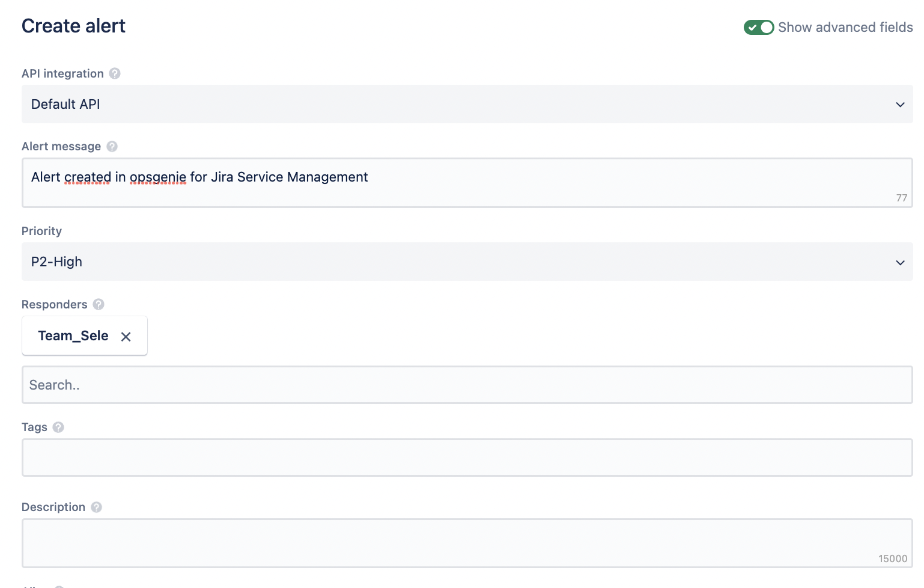
Task: Click the help icon next to API integration
Action: coord(115,73)
